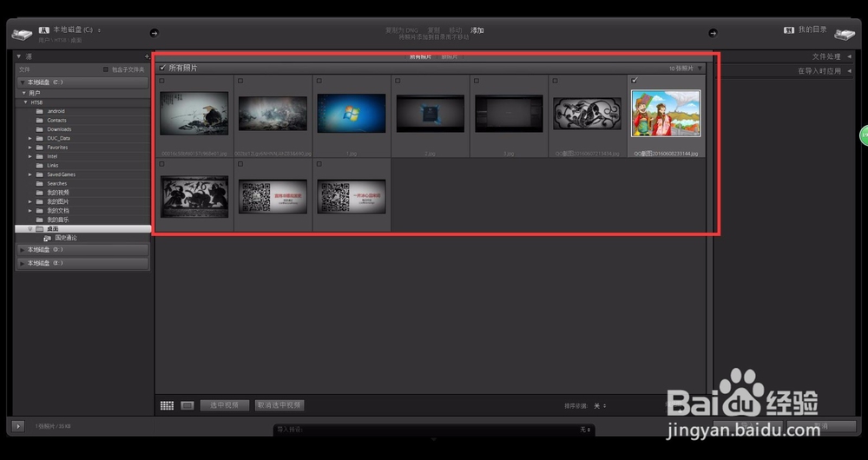Click the Contacts folder icon
Screen dimensions: 868x460
pyautogui.click(x=39, y=120)
